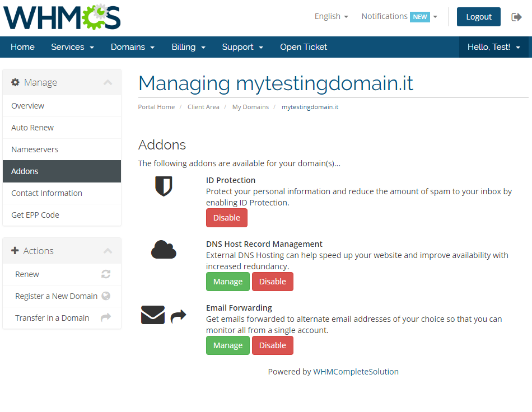Click the Renew refresh arrows icon

pyautogui.click(x=106, y=274)
